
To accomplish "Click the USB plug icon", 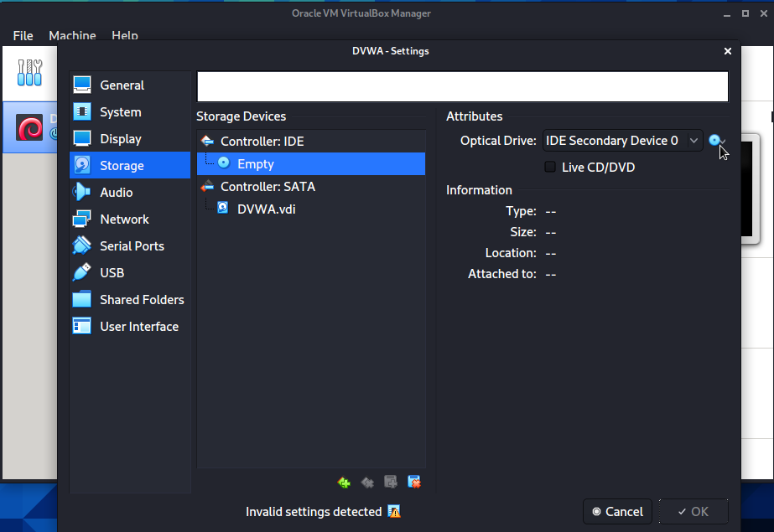I will pos(82,272).
